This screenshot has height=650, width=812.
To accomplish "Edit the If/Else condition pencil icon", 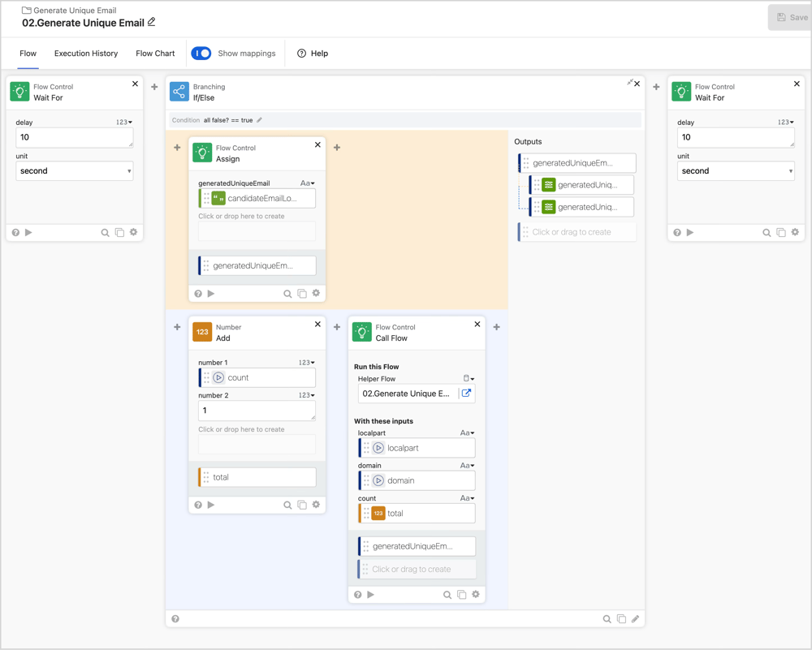I will (x=260, y=120).
